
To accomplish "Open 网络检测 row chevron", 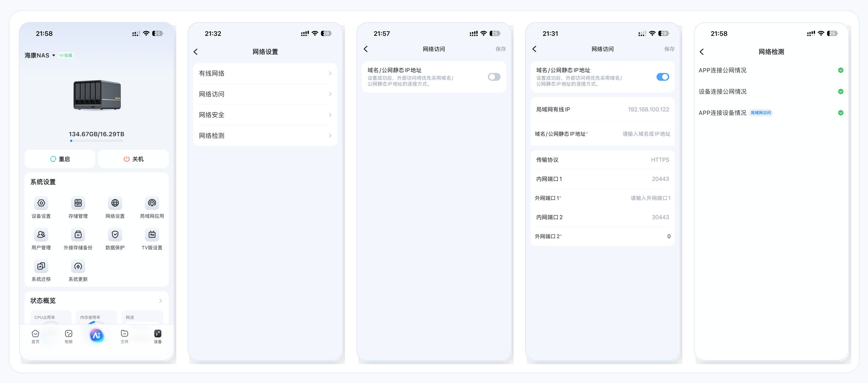I will pos(330,136).
